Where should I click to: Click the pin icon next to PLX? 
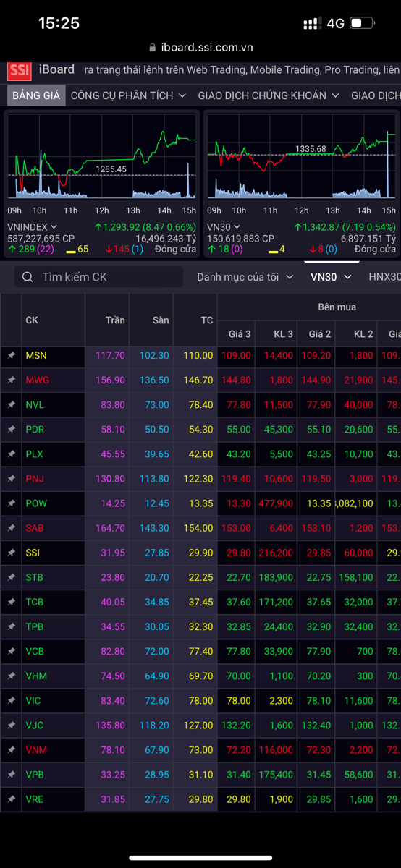point(11,454)
